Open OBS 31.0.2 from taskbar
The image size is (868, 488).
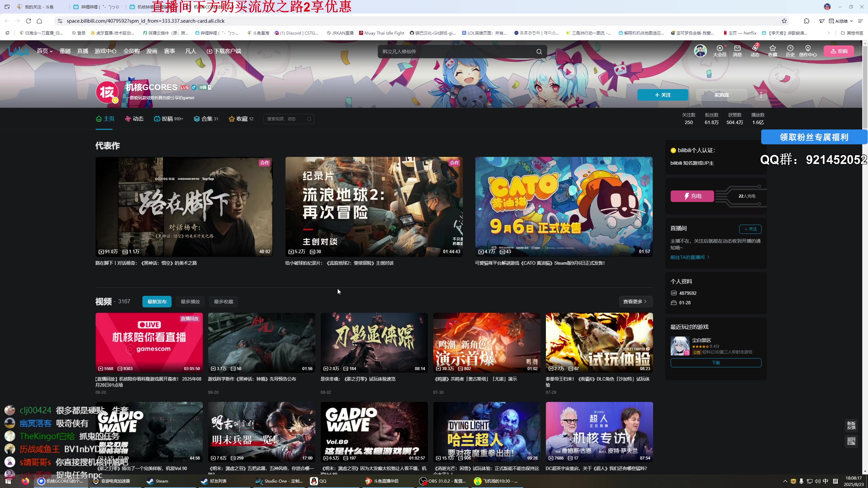pos(442,481)
